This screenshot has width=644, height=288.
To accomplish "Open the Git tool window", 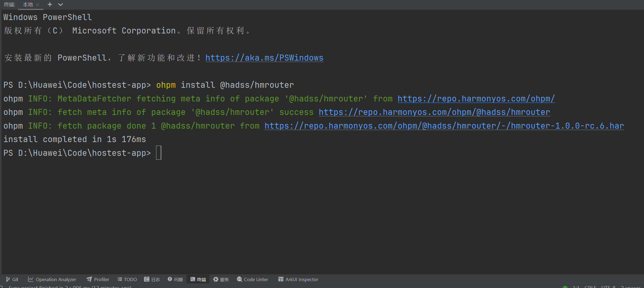I will (12, 279).
